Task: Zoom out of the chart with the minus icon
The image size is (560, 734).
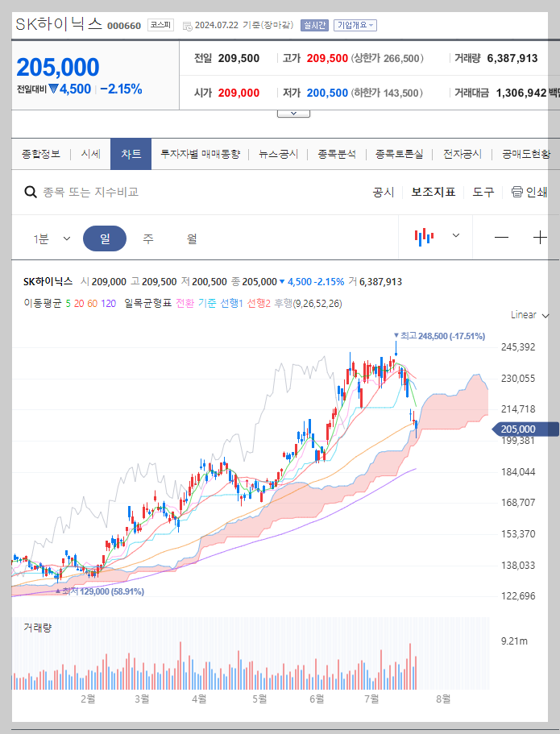Action: click(501, 237)
